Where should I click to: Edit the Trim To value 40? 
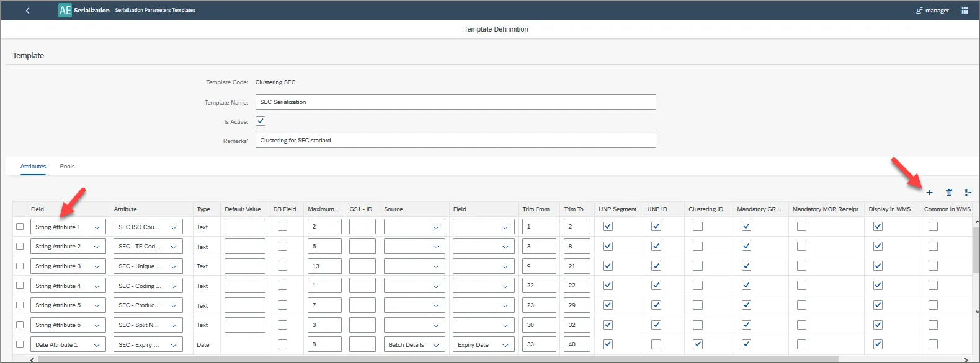[x=577, y=344]
